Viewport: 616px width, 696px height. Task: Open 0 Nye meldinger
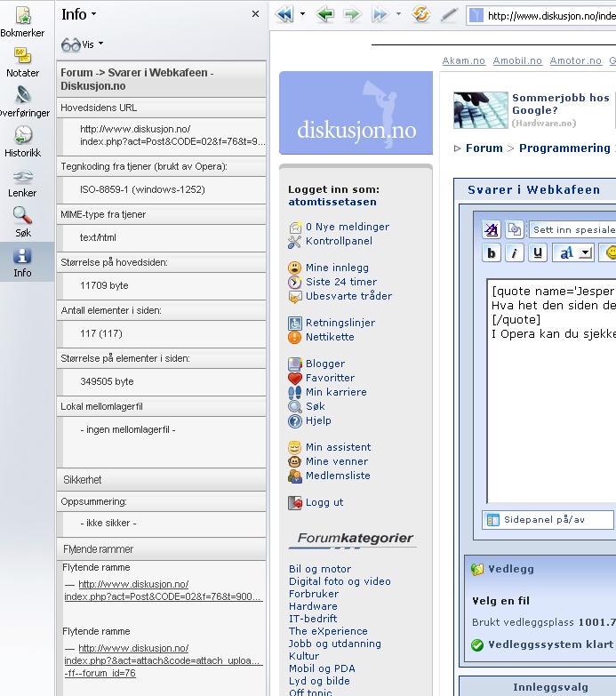tap(348, 227)
